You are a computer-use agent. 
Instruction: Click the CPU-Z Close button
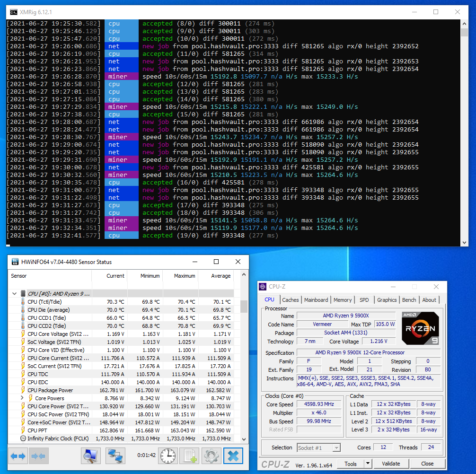(x=427, y=464)
